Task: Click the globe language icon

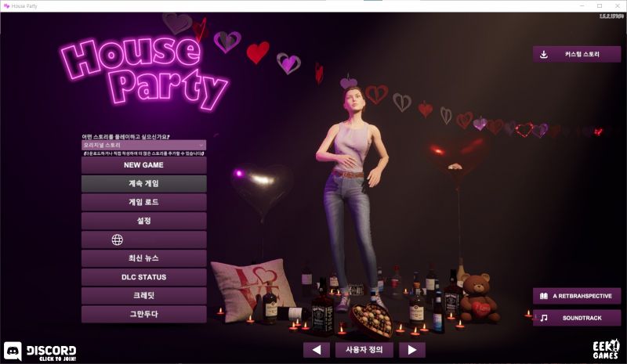Action: (x=118, y=240)
